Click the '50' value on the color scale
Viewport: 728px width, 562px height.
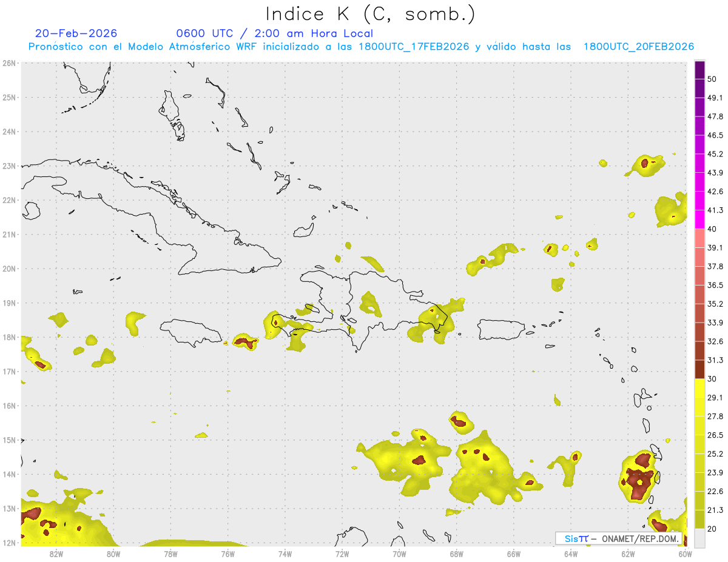point(712,79)
